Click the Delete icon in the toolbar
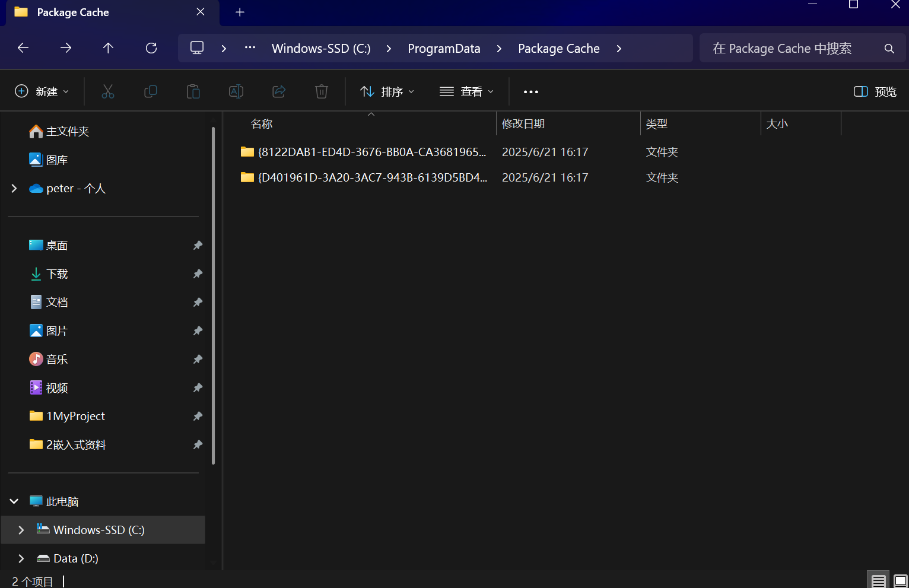Screen dimensions: 909x588 pos(321,91)
